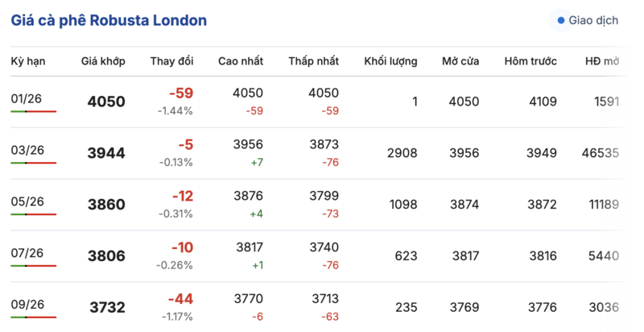Click the price range bar under 07/26
The image size is (644, 332).
(x=33, y=266)
